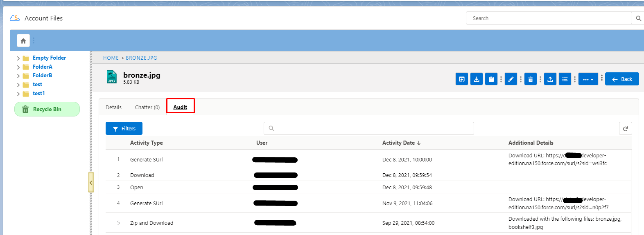Image resolution: width=644 pixels, height=235 pixels.
Task: Collapse the left sidebar panel handle
Action: (x=91, y=182)
